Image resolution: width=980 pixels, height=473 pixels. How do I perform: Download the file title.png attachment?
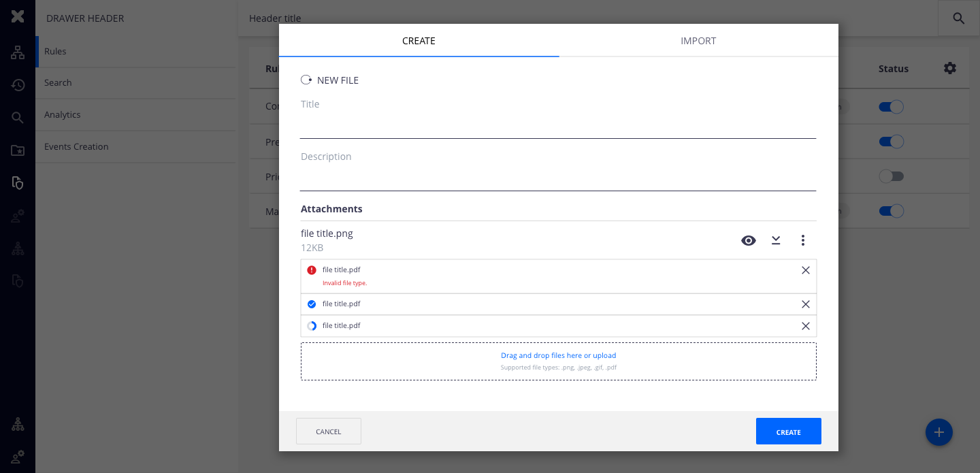[776, 240]
